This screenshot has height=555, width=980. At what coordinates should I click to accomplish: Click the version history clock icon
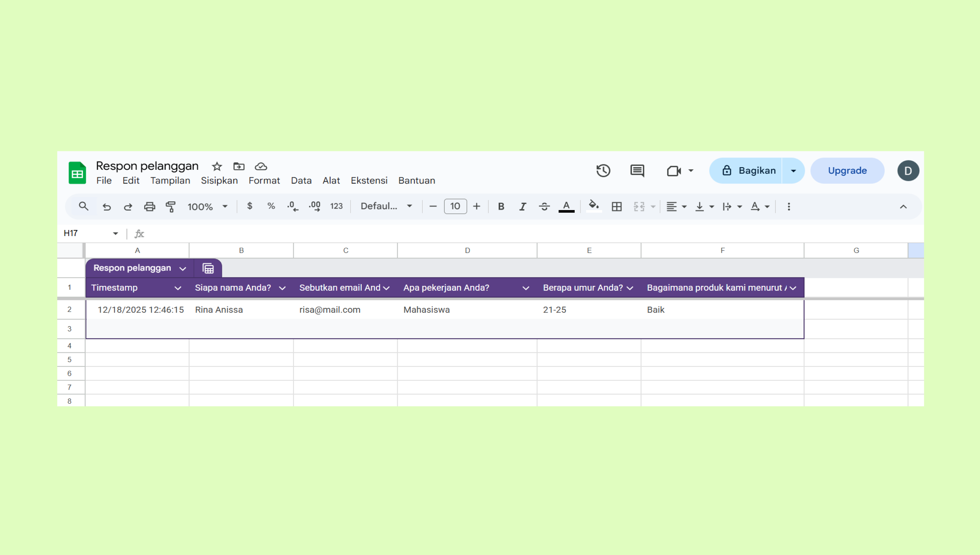coord(603,170)
